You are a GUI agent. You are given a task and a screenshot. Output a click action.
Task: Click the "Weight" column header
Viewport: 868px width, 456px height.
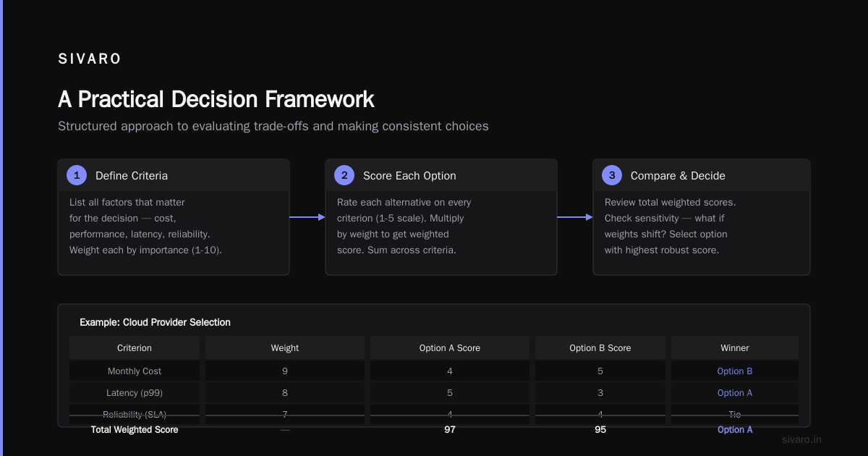[285, 347]
